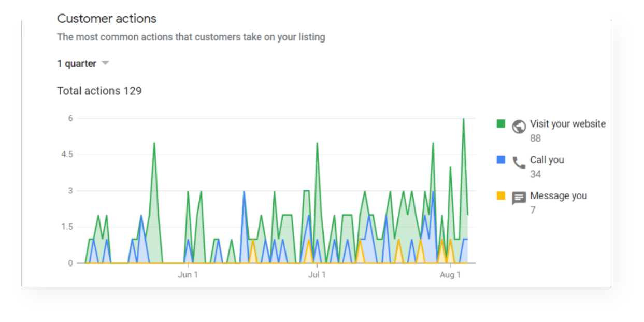Click the Total actions 129 label

pos(99,90)
